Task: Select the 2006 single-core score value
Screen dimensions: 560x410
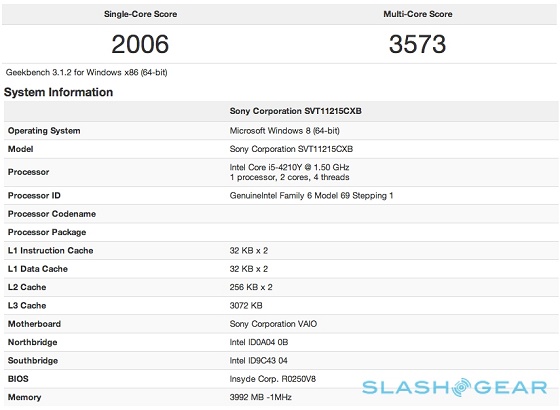Action: 140,44
